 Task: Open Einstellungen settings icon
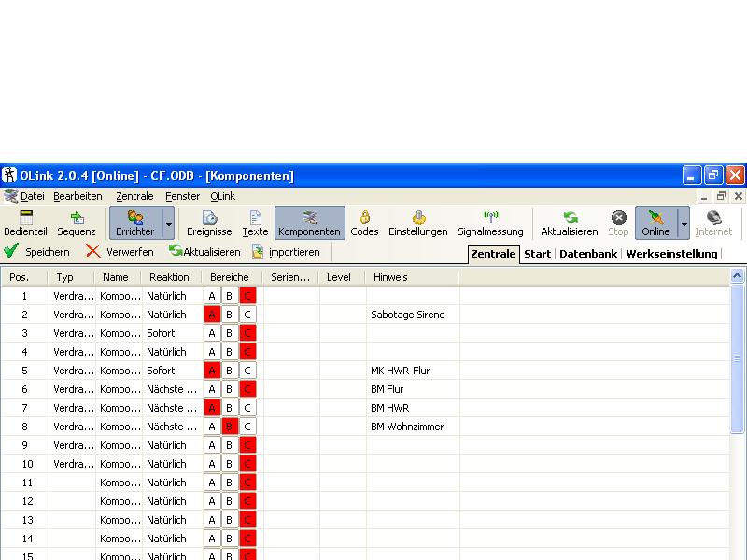coord(418,223)
